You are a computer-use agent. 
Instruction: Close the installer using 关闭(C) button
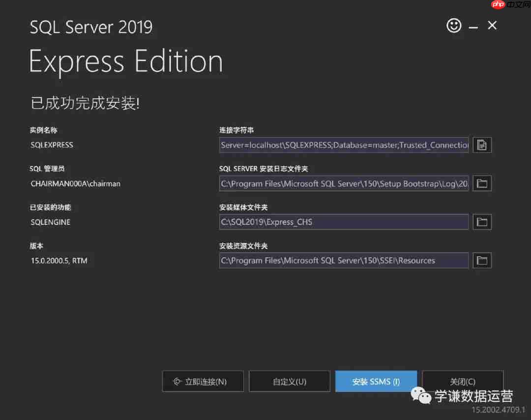462,381
